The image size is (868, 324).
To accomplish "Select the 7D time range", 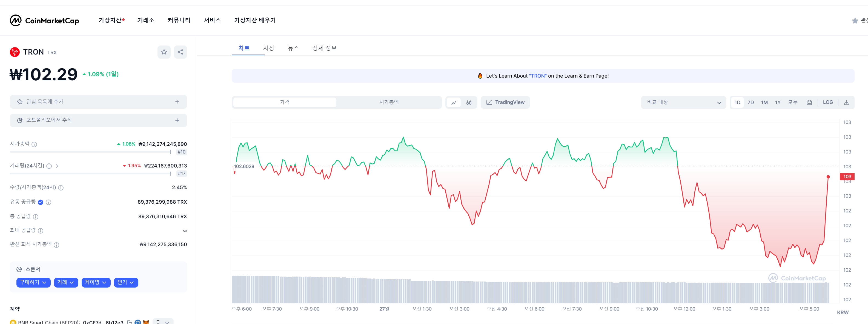I will click(750, 103).
